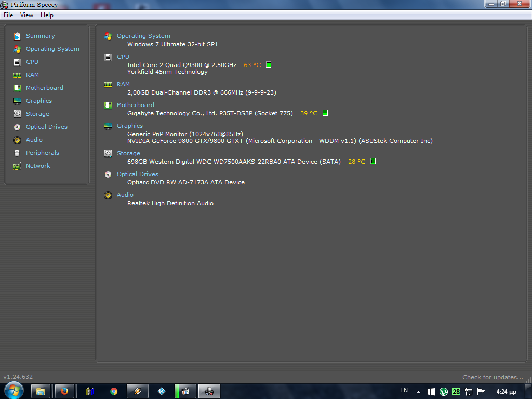Click the Windows 7 Ultimate 32-bit SP1 text
The width and height of the screenshot is (532, 399).
[x=172, y=44]
